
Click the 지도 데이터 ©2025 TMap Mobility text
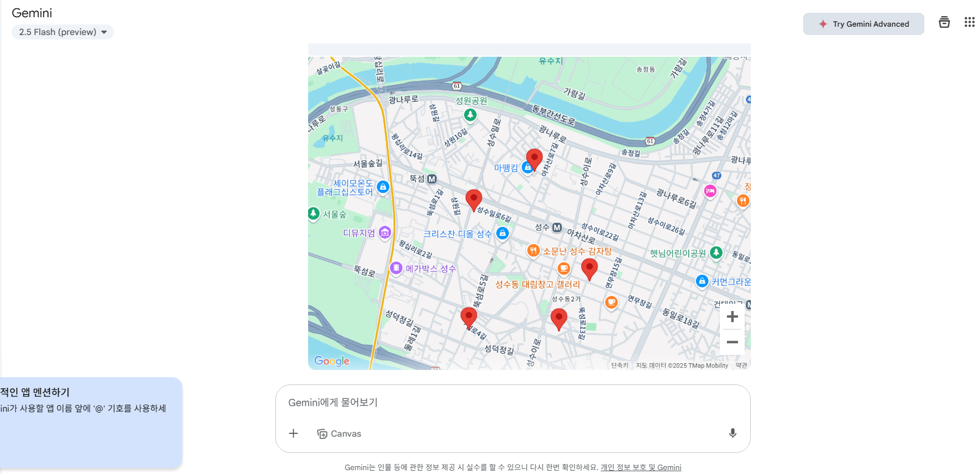click(682, 366)
